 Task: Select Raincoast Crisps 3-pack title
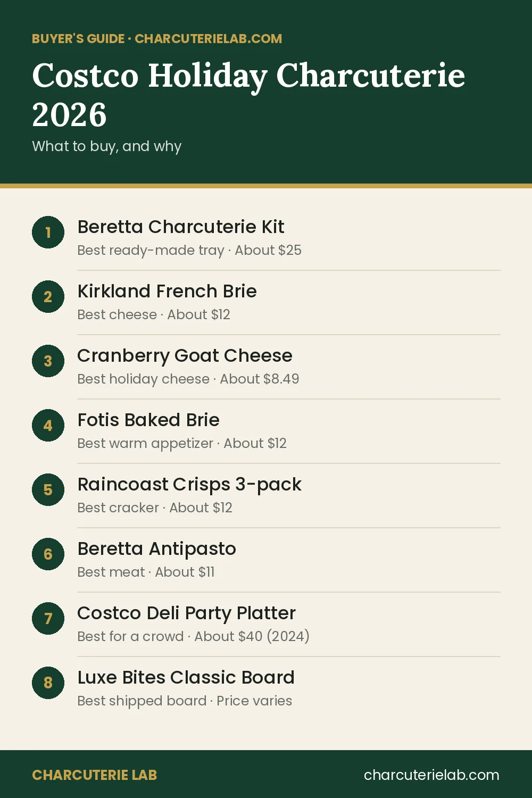189,485
